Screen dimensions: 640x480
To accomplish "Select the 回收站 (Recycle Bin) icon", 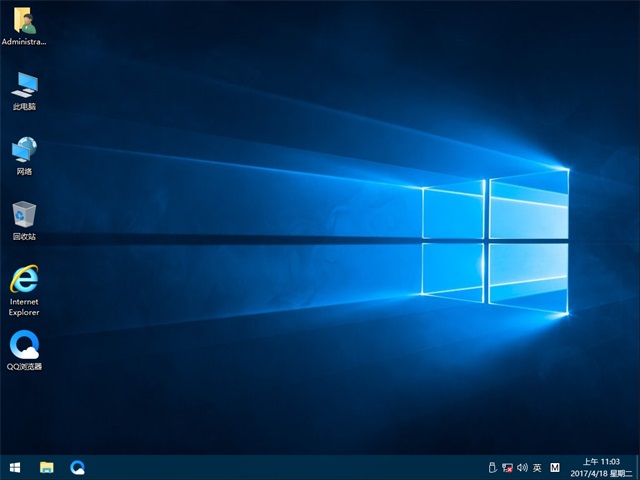I will tap(25, 214).
